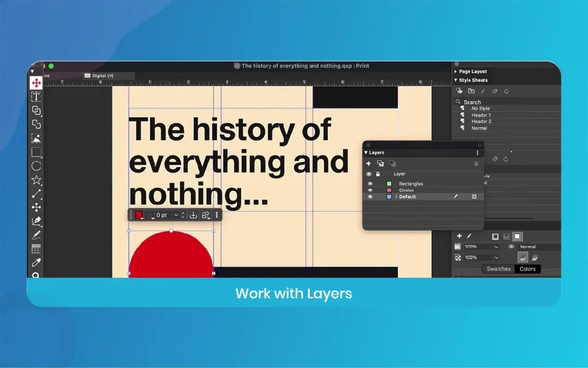Select the Freehand drawing pencil tool
The image size is (588, 368).
click(36, 235)
